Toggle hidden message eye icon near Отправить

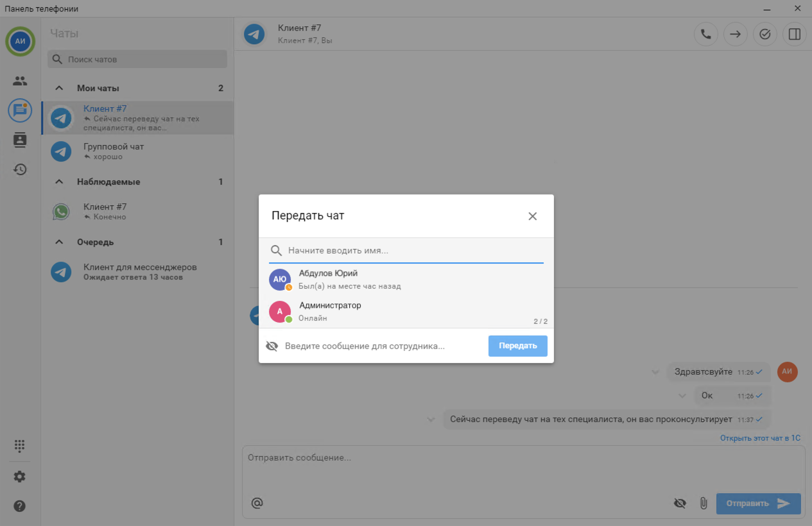[680, 504]
